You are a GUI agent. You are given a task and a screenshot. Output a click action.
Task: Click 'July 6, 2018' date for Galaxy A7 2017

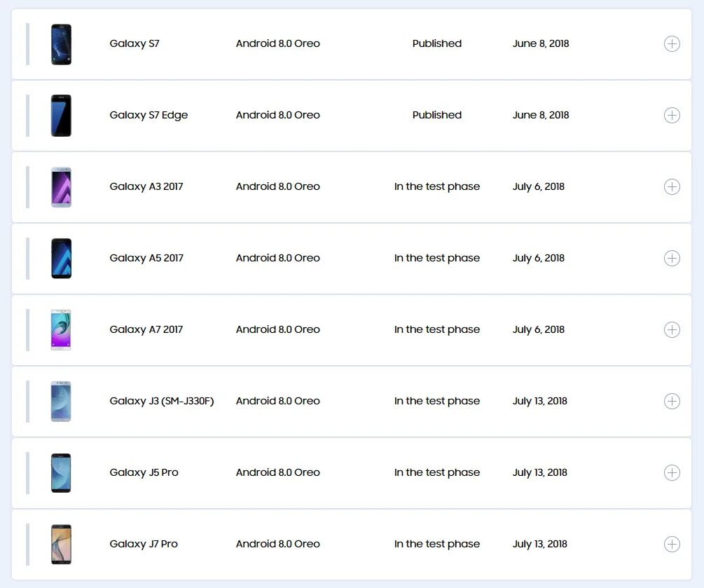(x=538, y=329)
